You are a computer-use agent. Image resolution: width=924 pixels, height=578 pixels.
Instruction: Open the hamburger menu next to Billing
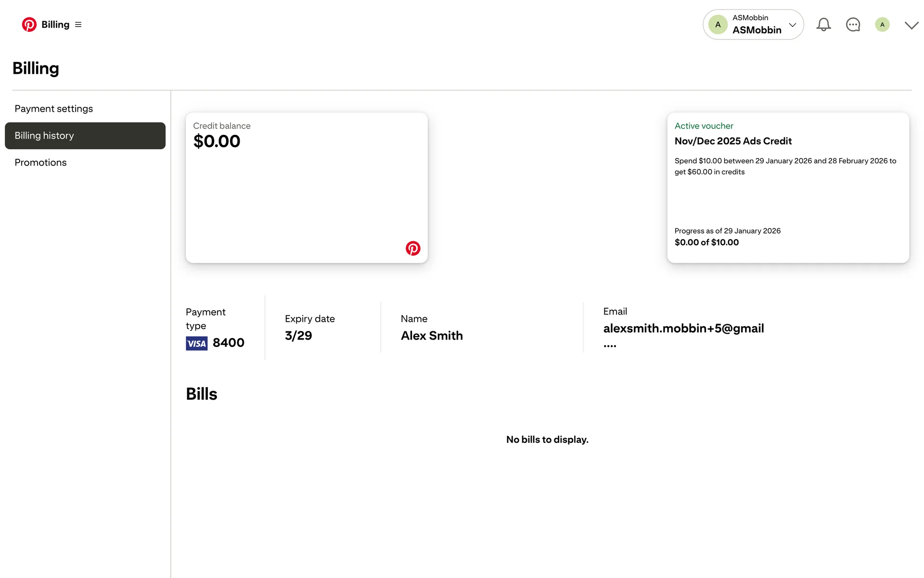pyautogui.click(x=78, y=25)
